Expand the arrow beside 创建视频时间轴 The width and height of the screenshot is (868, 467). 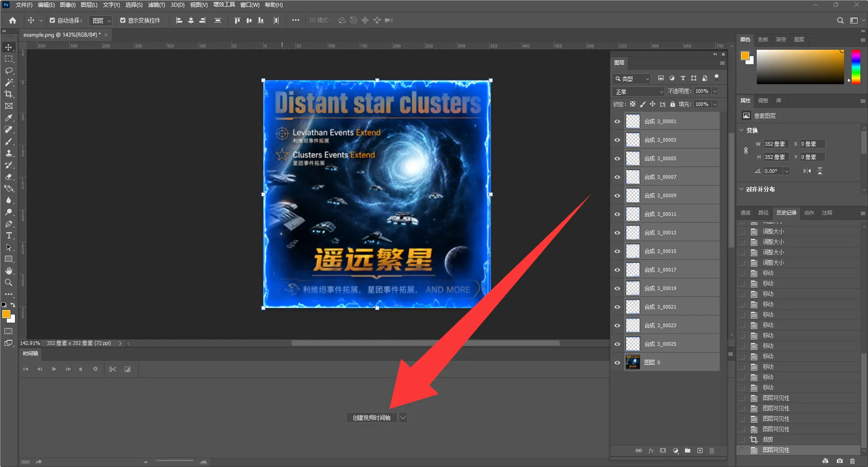(403, 418)
